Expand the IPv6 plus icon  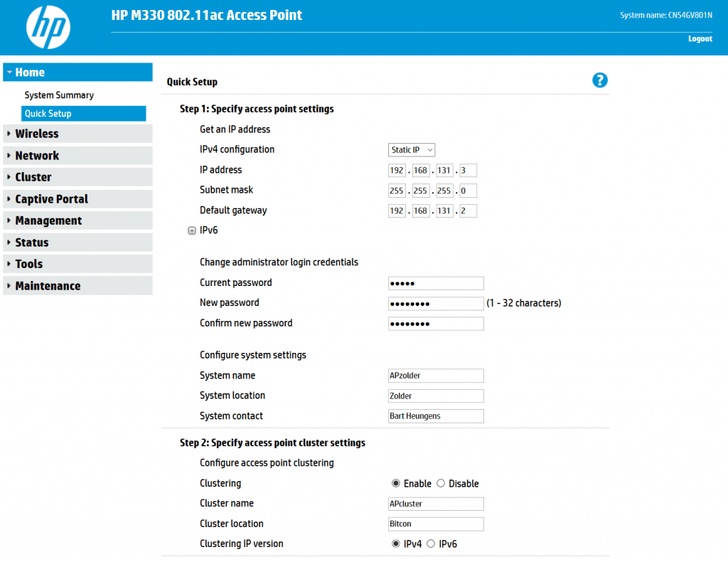tap(192, 230)
